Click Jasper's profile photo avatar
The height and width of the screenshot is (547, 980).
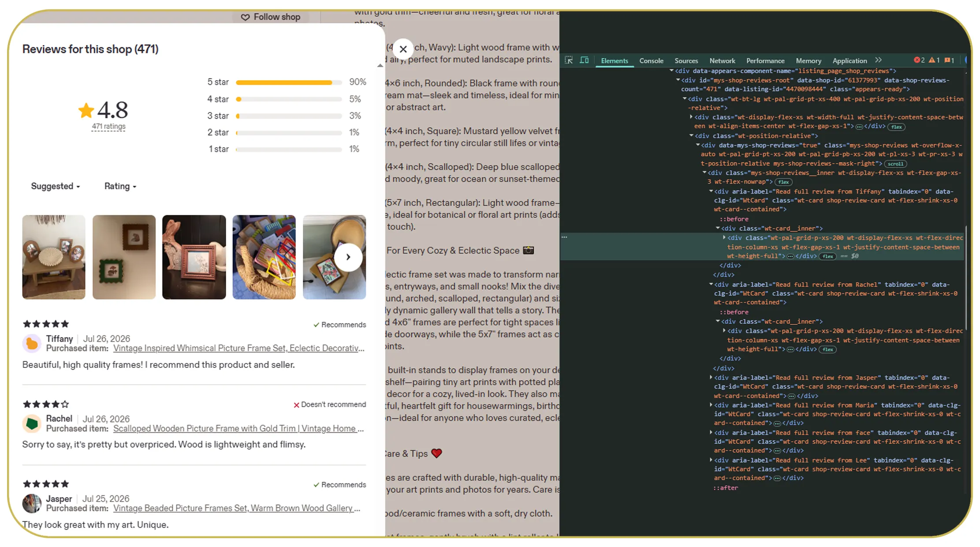32,503
